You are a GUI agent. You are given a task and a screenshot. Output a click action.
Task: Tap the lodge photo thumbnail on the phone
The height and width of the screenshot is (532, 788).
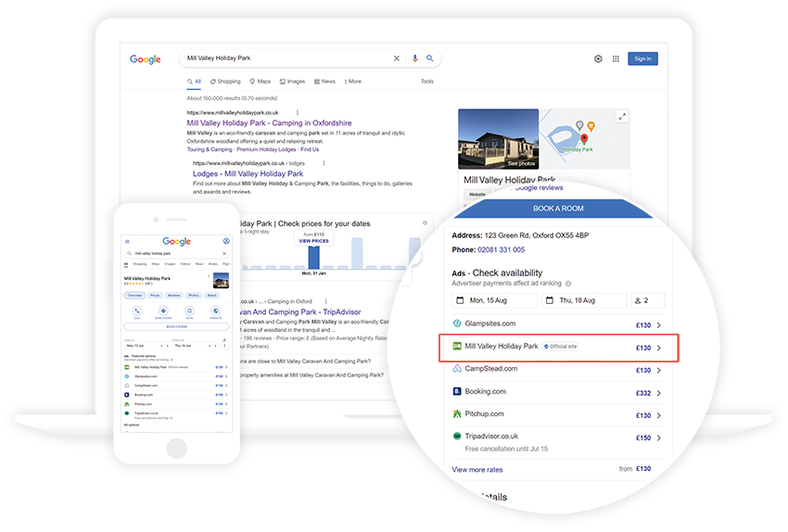(x=222, y=280)
